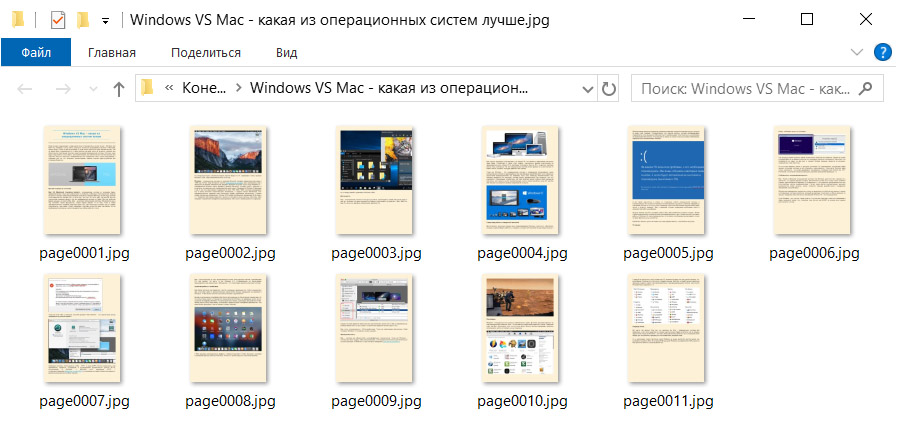Viewport: 897px width, 441px height.
Task: Click the file name page0002.jpg
Action: point(230,254)
